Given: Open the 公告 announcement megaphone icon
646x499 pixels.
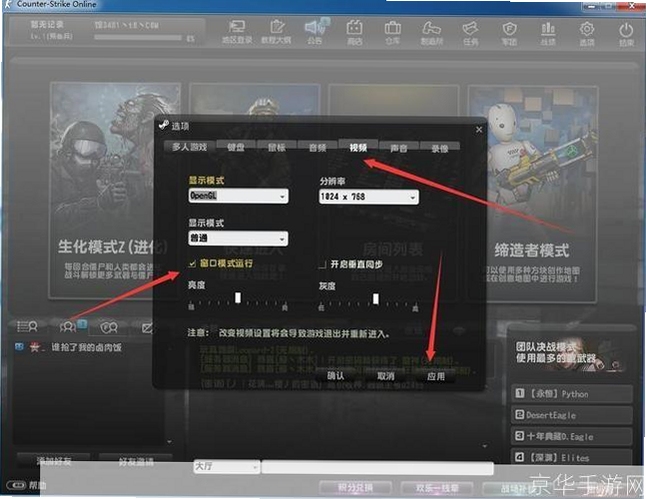Looking at the screenshot, I should [315, 32].
